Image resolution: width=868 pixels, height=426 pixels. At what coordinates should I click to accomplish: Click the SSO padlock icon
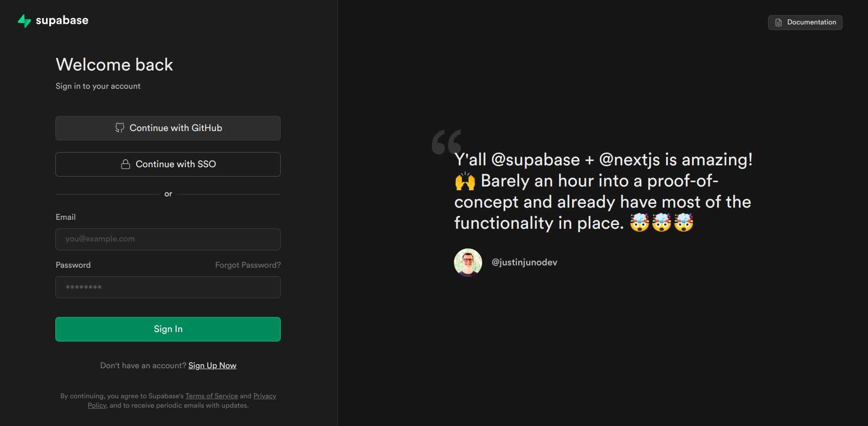coord(125,164)
